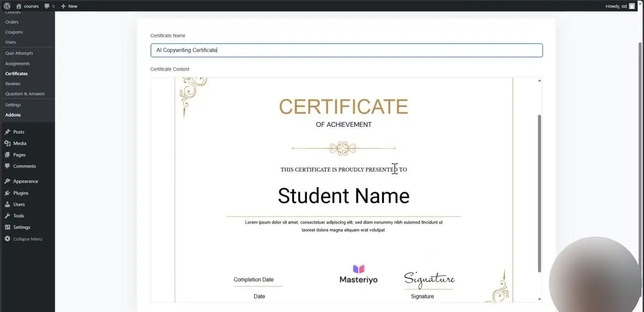Viewport: 644px width, 312px height.
Task: Click the Collapse Menu arrow icon
Action: [7, 239]
